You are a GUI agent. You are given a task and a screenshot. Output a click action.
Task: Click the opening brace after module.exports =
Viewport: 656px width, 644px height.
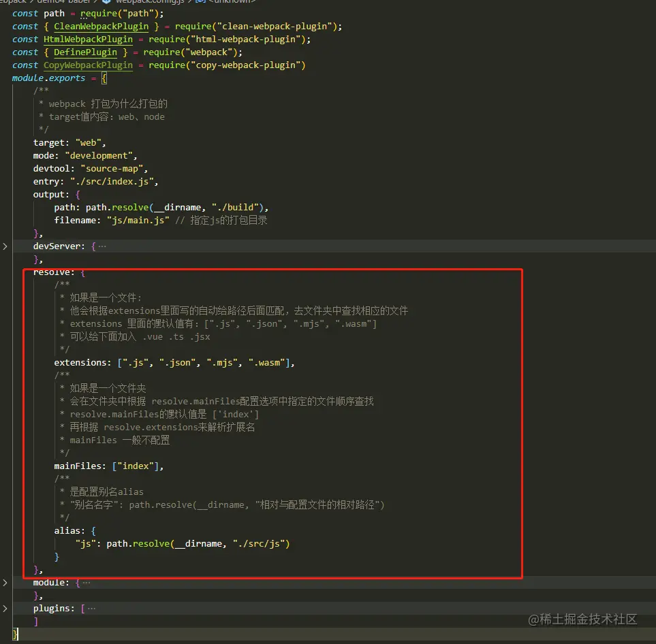pyautogui.click(x=104, y=78)
